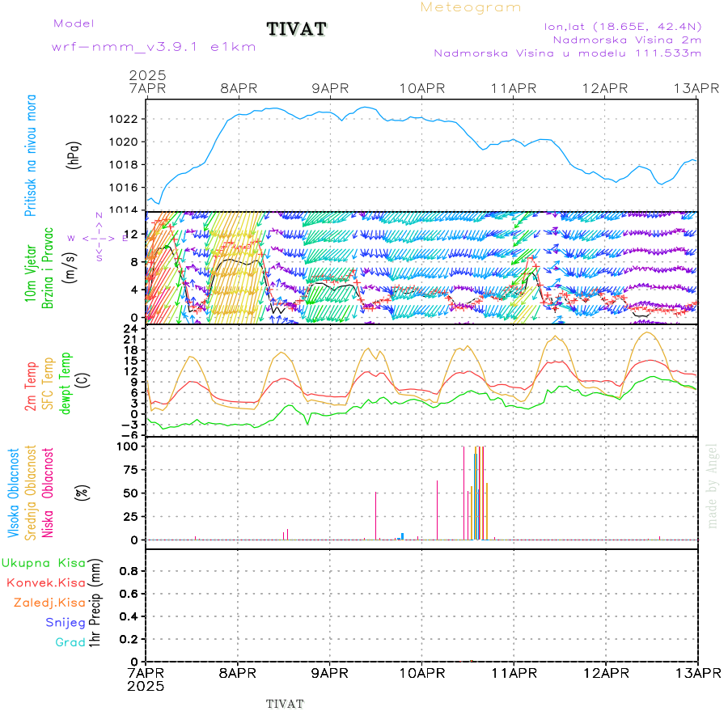Click "10APR" on the bottom date axis

(x=422, y=674)
